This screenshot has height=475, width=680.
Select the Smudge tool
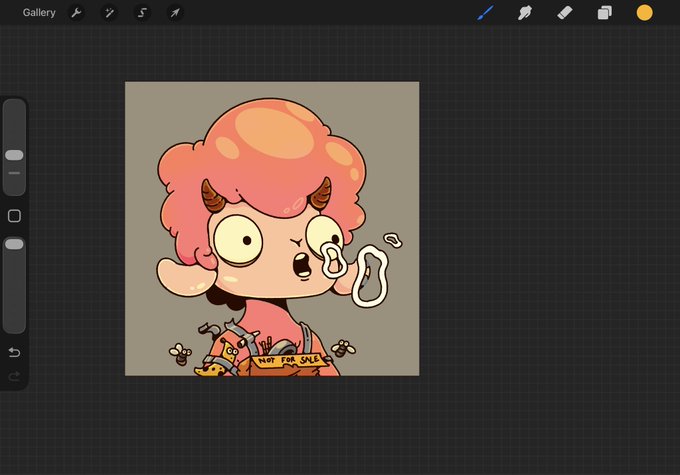coord(525,13)
